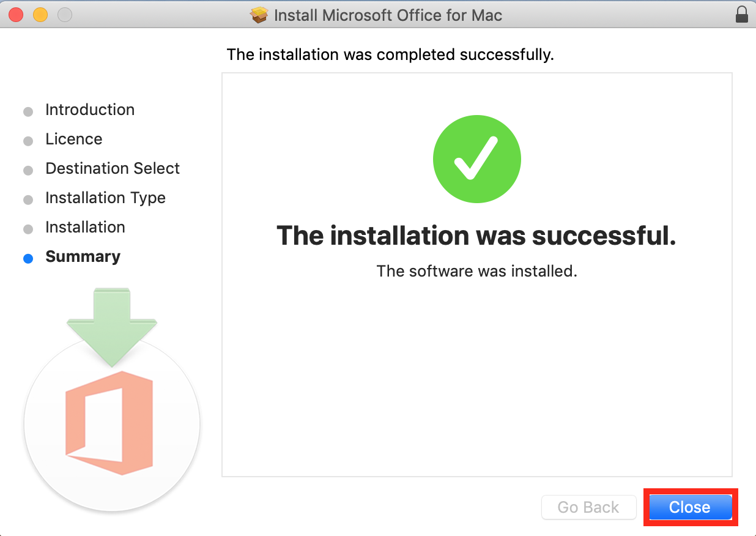Image resolution: width=756 pixels, height=536 pixels.
Task: Select the Installation step in sidebar
Action: click(x=85, y=227)
